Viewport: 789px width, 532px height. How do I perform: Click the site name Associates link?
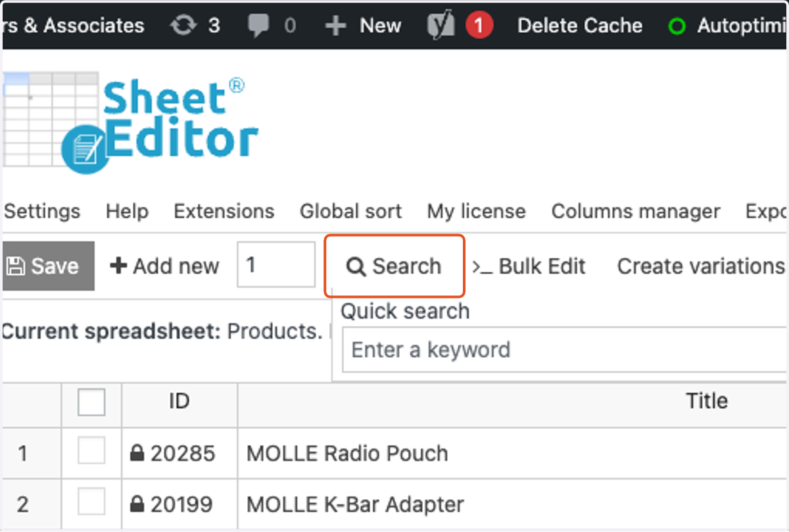click(x=74, y=26)
